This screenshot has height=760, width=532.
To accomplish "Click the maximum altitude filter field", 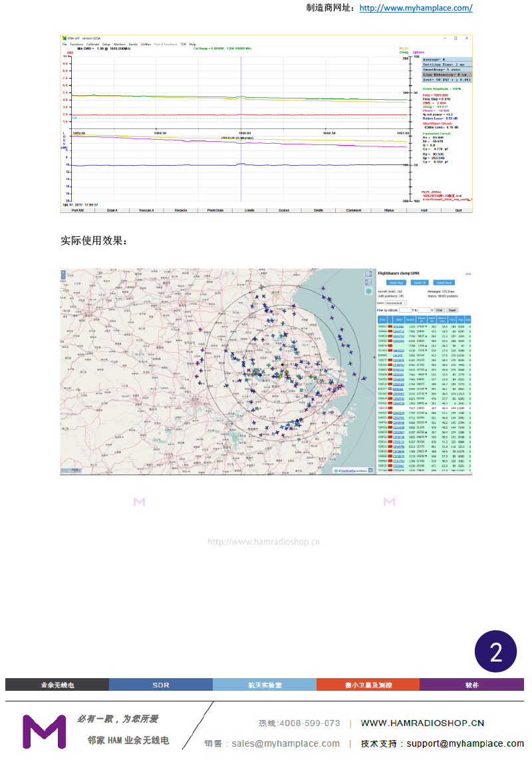I will 424,310.
